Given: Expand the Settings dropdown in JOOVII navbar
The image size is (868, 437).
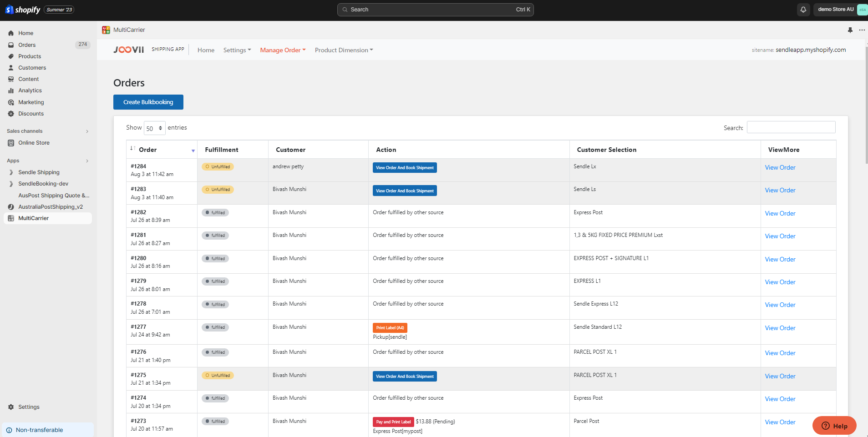Looking at the screenshot, I should click(x=237, y=50).
